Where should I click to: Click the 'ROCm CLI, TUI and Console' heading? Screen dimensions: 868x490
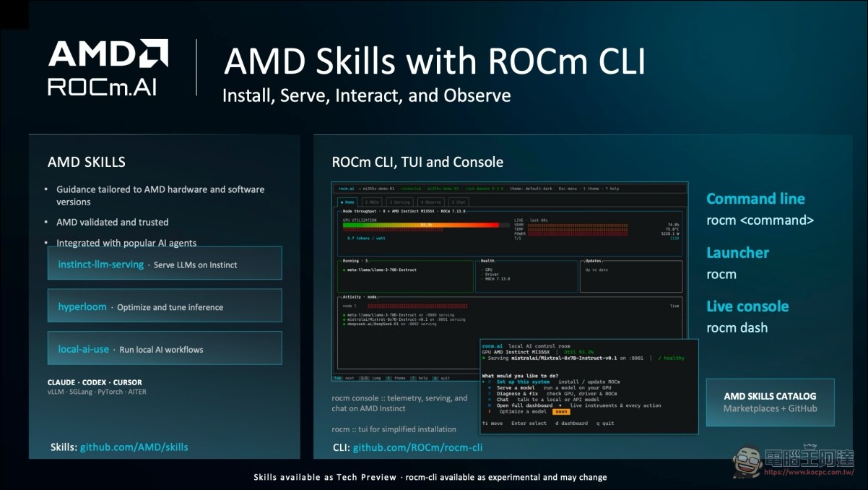click(417, 162)
